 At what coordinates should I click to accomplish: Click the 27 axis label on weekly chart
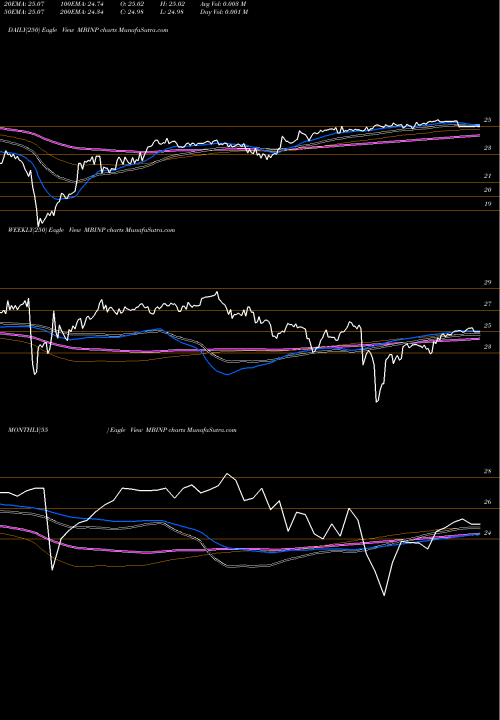488,304
